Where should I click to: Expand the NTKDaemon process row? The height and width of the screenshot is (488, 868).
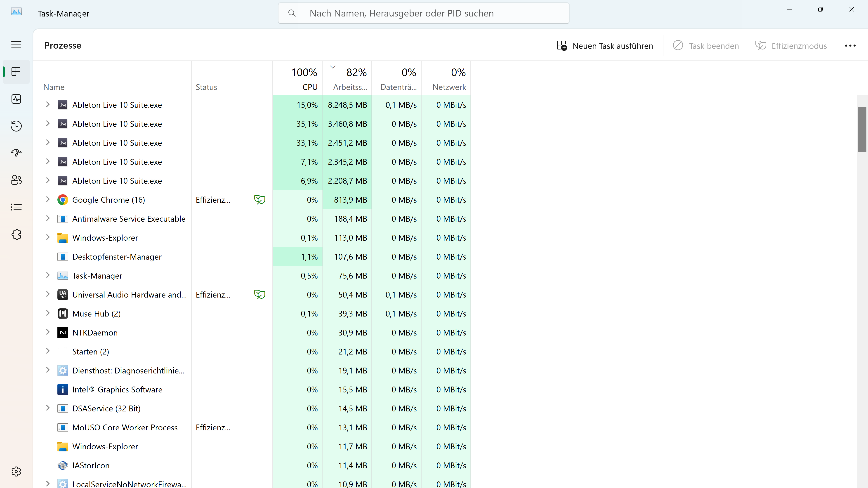[48, 332]
